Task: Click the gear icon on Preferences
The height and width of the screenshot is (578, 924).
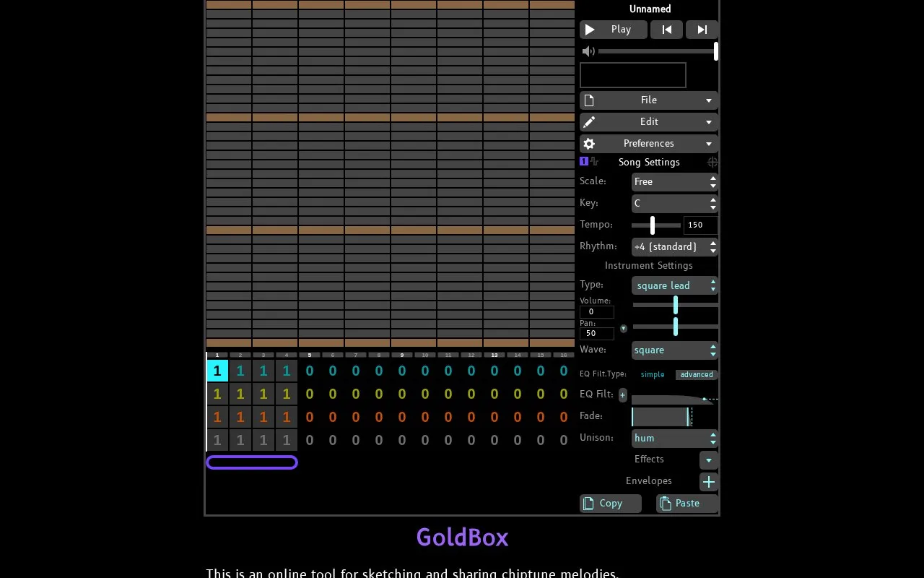Action: pyautogui.click(x=589, y=144)
